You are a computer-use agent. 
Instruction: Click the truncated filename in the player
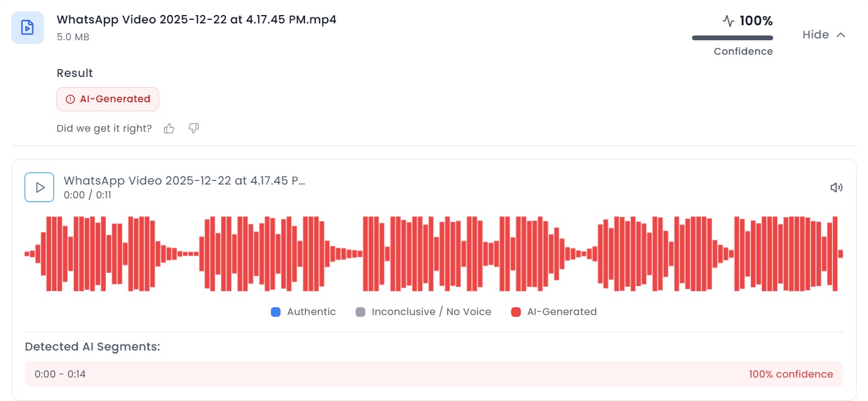(x=184, y=181)
